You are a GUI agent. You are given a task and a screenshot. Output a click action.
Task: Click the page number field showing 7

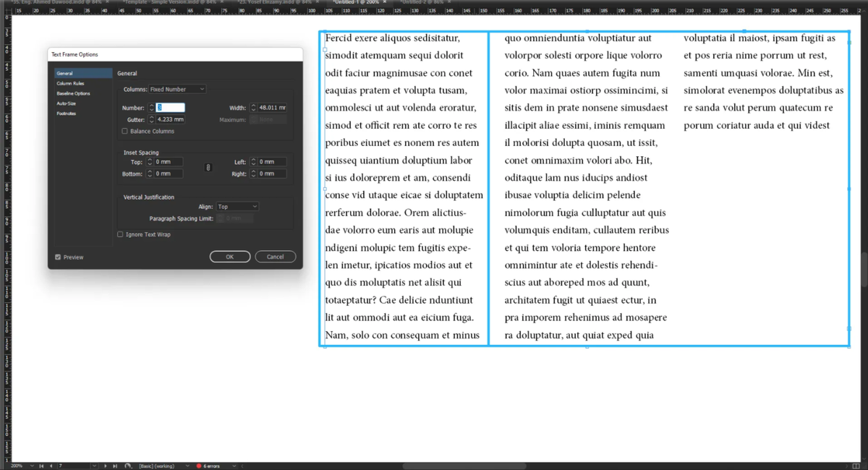click(73, 466)
